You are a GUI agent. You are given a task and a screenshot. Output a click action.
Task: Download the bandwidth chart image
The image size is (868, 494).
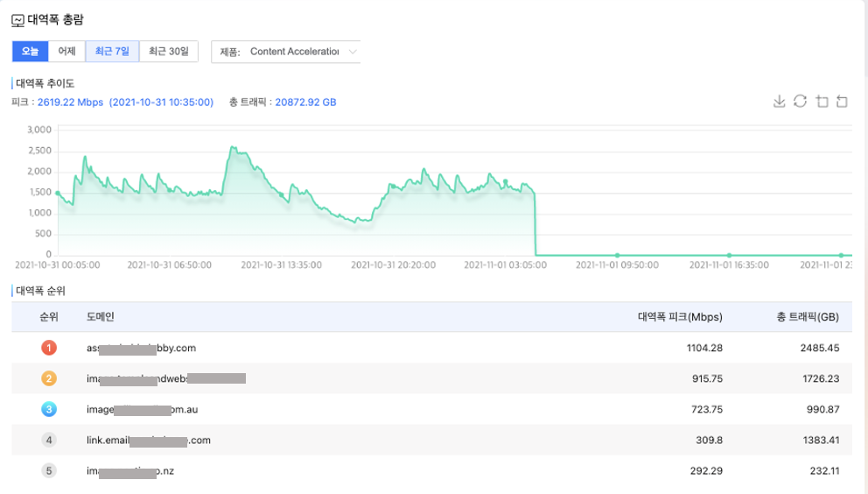(x=780, y=102)
